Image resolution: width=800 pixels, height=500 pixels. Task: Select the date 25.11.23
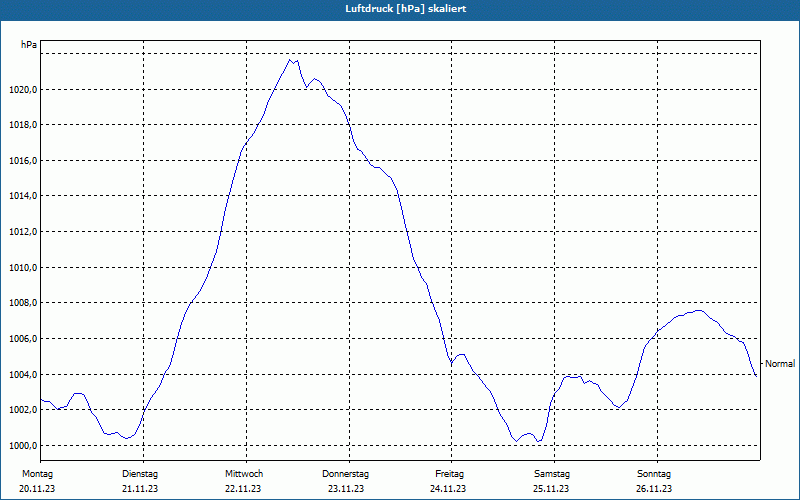coord(551,489)
